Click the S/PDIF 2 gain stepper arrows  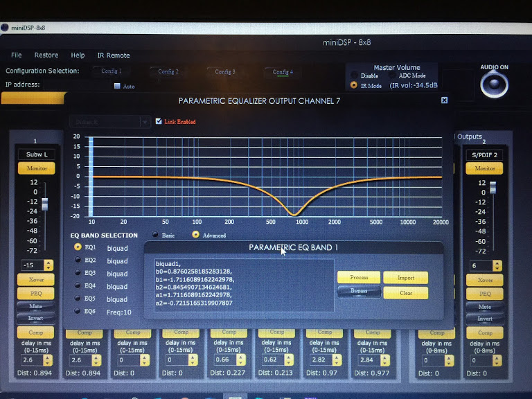point(497,266)
